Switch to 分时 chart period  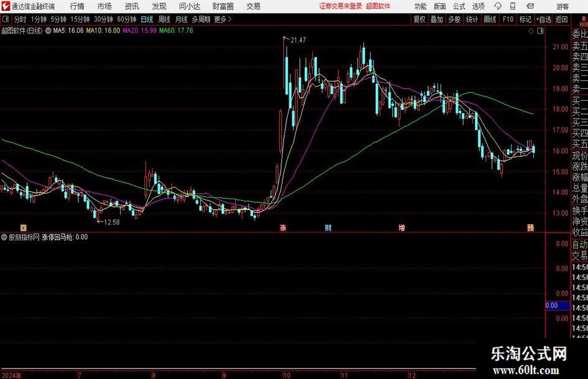point(20,19)
